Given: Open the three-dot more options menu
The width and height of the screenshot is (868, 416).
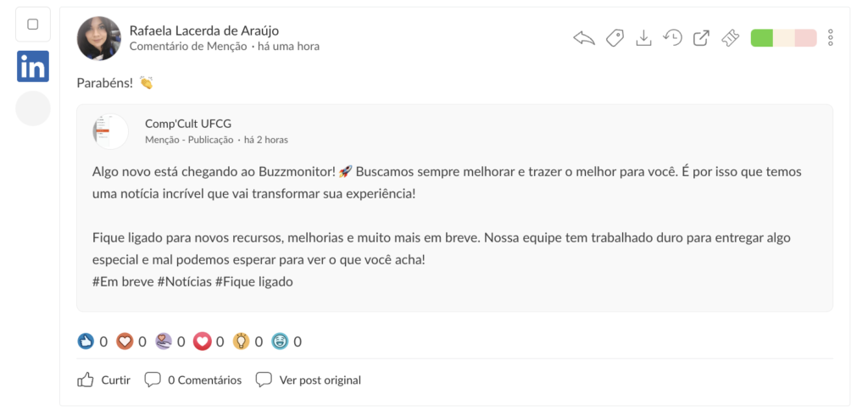Looking at the screenshot, I should [830, 38].
